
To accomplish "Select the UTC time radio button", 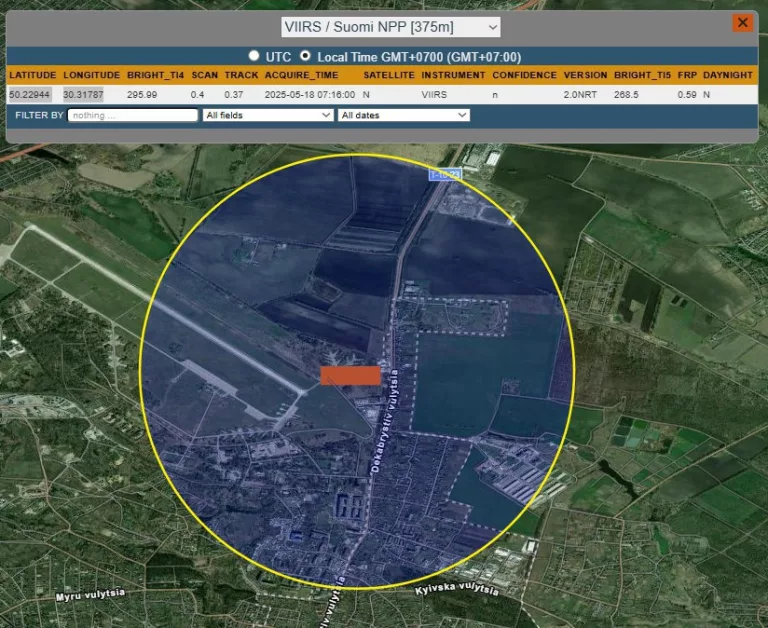I will coord(254,56).
